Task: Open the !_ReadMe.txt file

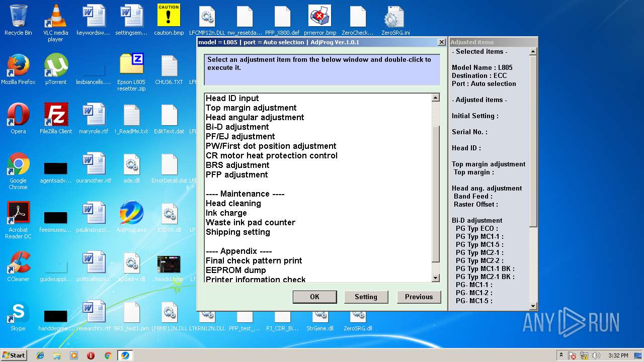Action: [x=131, y=119]
